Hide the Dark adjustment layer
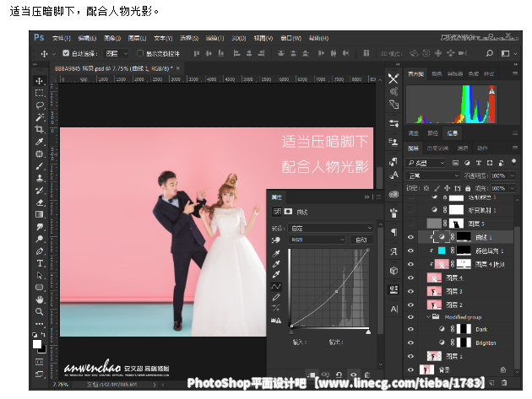532x399 pixels. (x=410, y=329)
